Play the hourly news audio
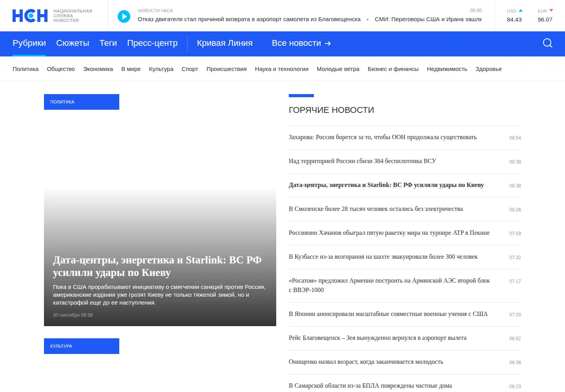 coord(124,16)
